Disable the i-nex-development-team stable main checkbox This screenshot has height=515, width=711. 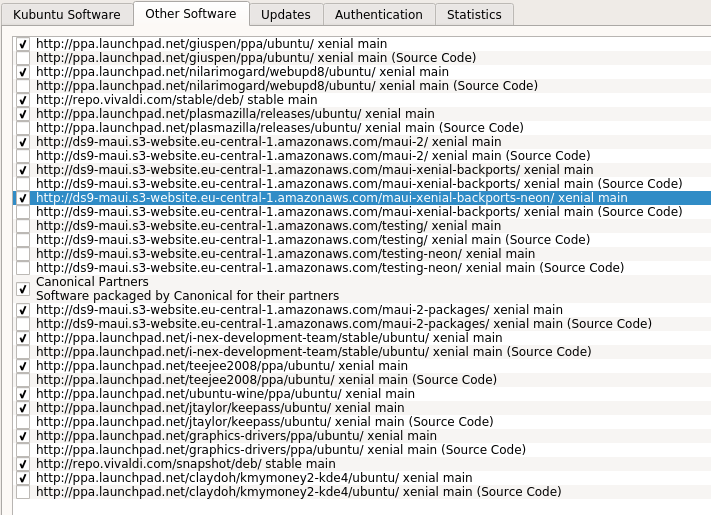tap(23, 338)
